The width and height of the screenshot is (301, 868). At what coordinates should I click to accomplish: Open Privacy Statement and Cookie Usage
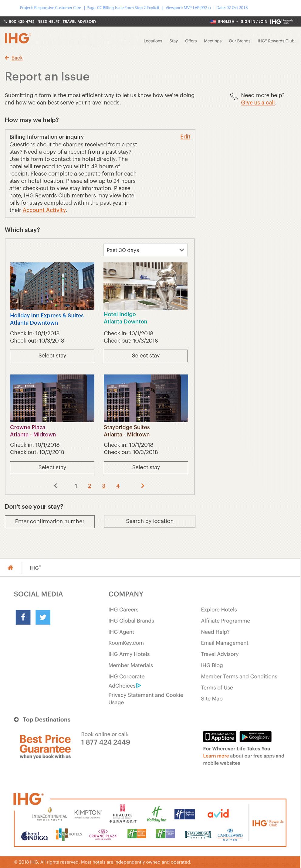coord(146,699)
